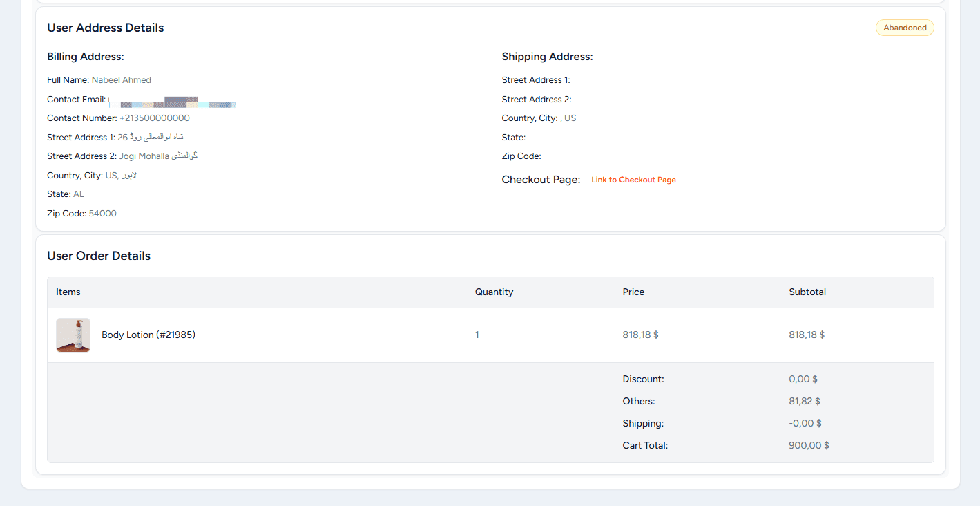Click the Billing Address heading

click(86, 57)
